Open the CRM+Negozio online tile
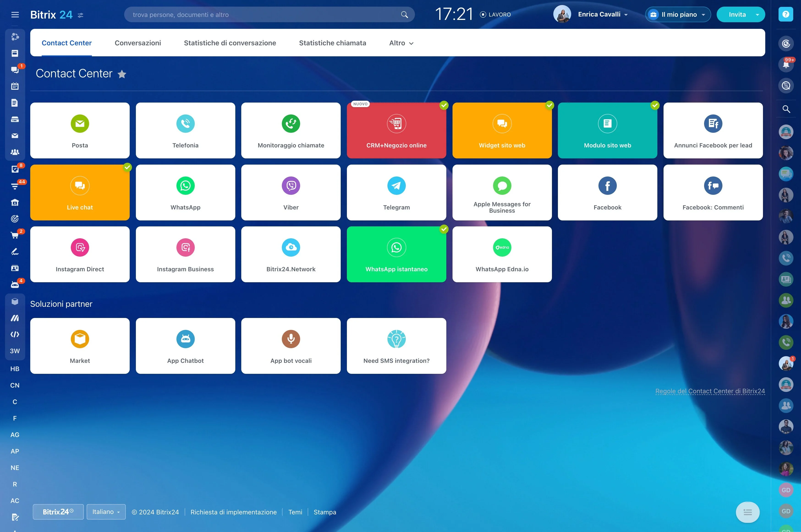The image size is (801, 532). tap(397, 130)
